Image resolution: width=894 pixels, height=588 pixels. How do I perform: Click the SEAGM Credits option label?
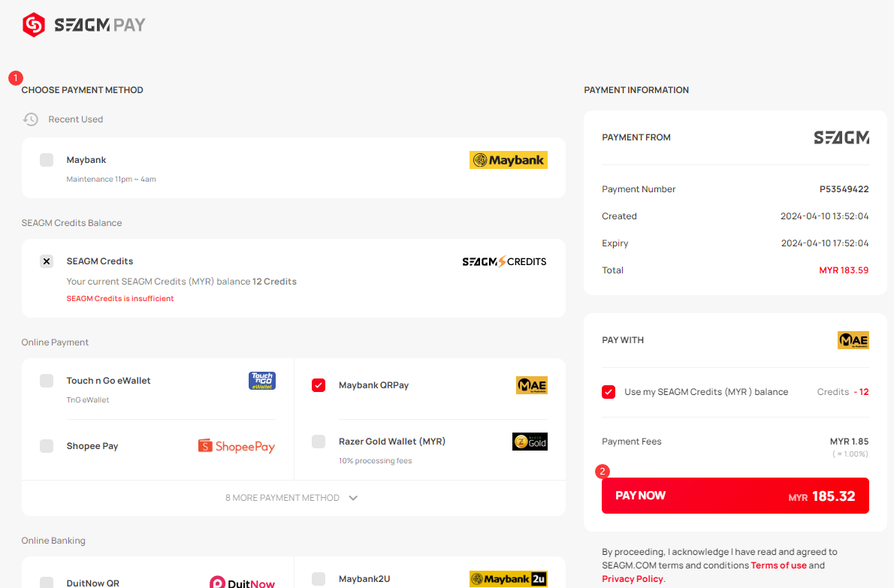click(100, 261)
